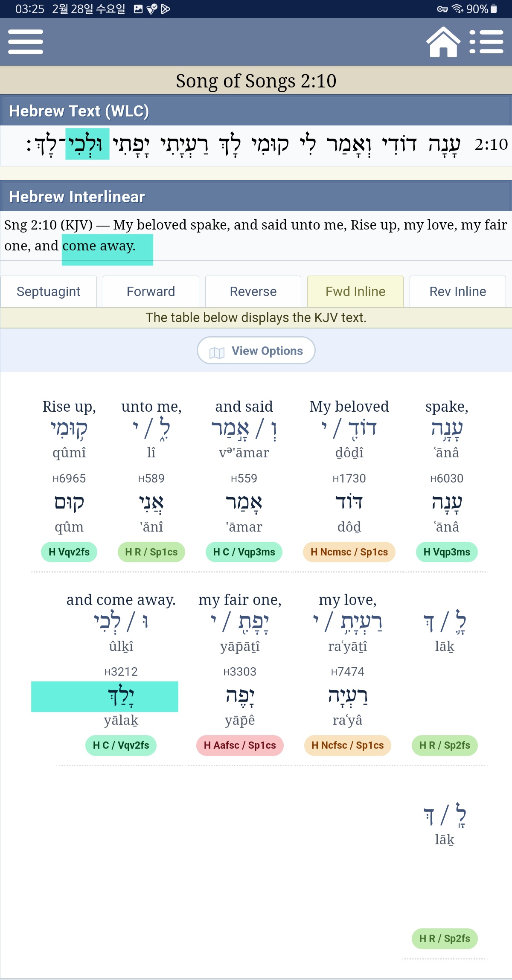This screenshot has width=512, height=980.
Task: Open Strong's number H1730 link
Action: point(349,478)
